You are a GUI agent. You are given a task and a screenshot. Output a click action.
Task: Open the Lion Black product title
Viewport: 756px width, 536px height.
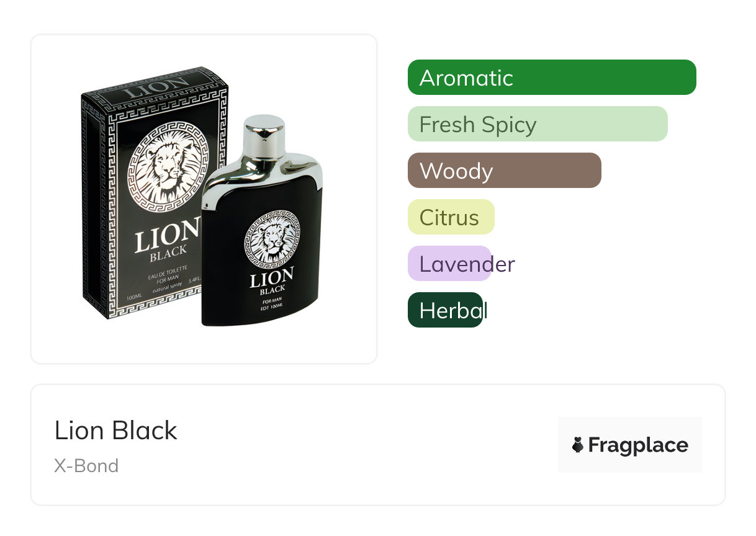(116, 431)
